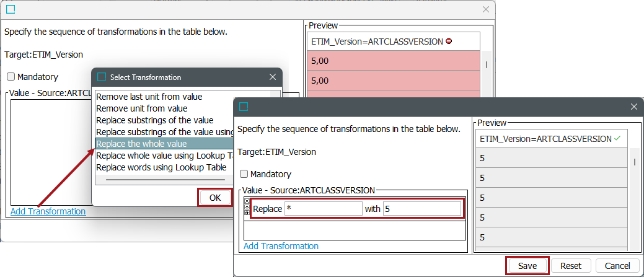Click the 'with' replacement value field
Viewport: 644px width, 277px height.
421,209
